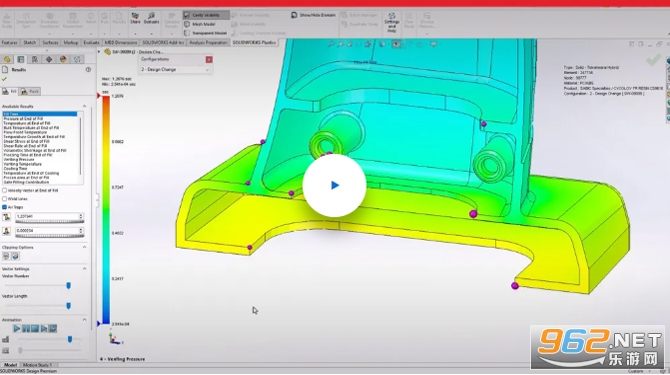Click the max value stepper arrows
The image size is (670, 375).
(x=81, y=217)
